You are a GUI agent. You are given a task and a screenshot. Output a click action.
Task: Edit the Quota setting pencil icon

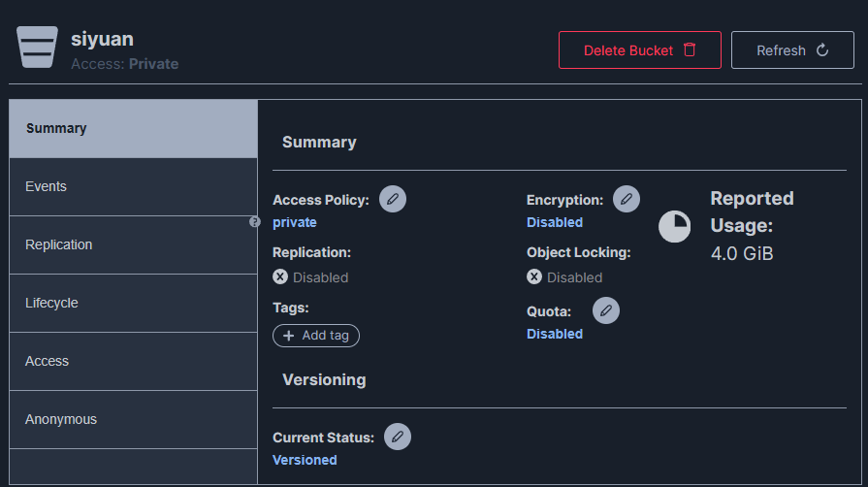pyautogui.click(x=606, y=310)
